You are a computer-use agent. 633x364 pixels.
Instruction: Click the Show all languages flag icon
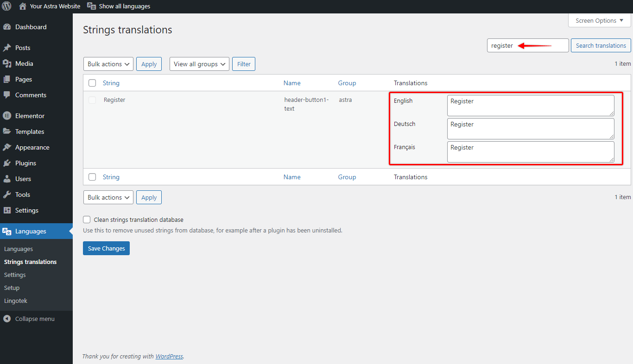click(91, 6)
